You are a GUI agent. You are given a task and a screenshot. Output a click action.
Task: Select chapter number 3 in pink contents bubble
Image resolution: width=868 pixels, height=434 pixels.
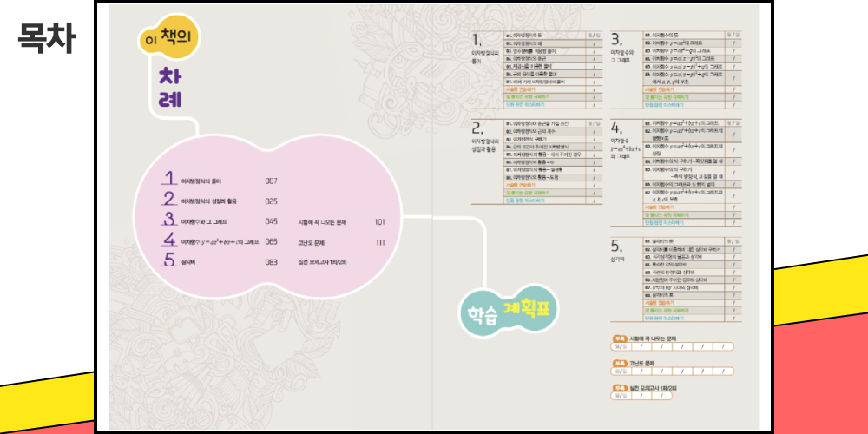(170, 220)
